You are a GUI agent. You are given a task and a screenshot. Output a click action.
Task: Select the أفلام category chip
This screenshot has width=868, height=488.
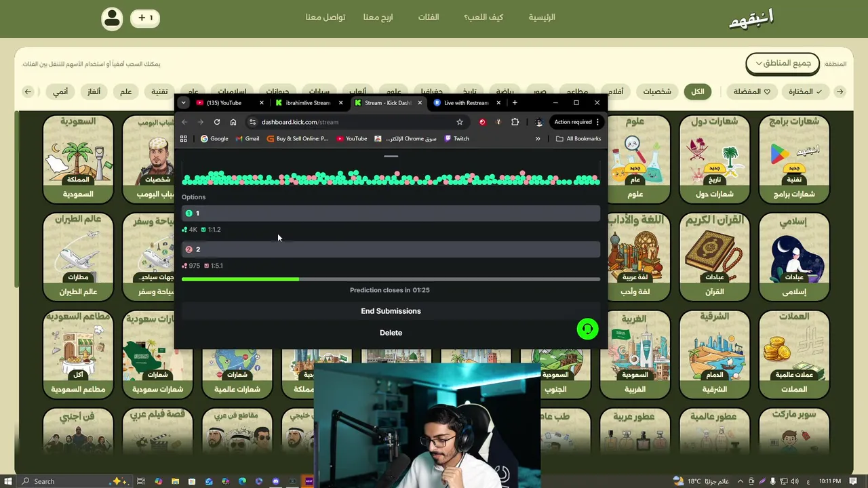tap(617, 91)
